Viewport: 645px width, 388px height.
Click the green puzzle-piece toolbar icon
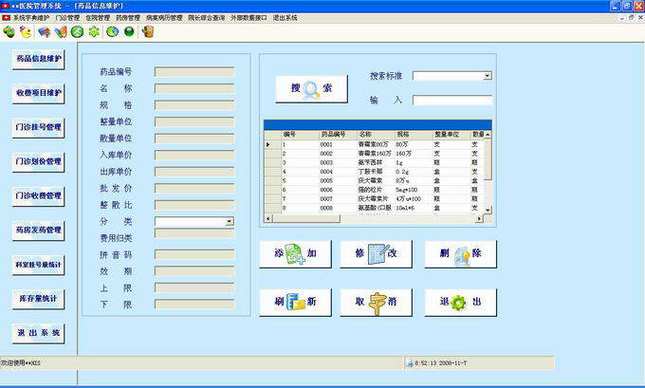click(x=95, y=32)
